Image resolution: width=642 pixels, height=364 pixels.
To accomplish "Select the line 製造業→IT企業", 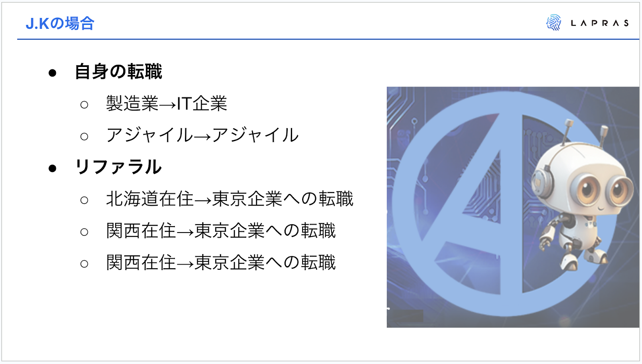I will [x=167, y=103].
